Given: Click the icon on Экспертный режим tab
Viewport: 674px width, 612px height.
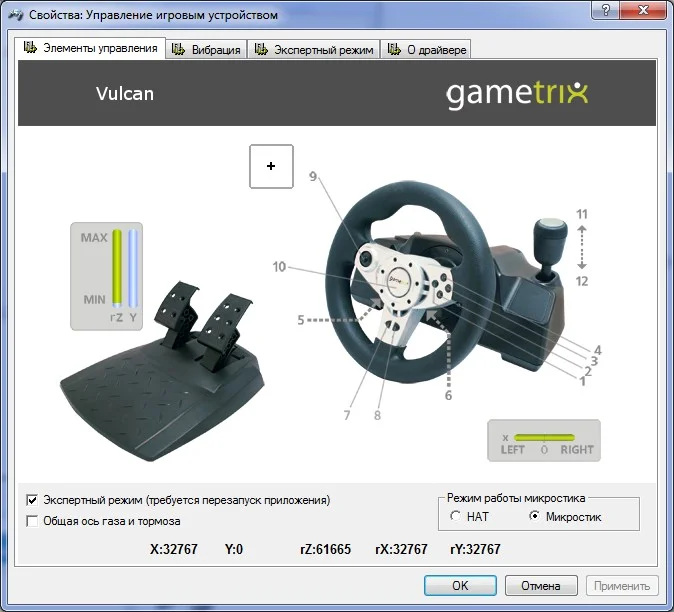Looking at the screenshot, I should click(261, 49).
